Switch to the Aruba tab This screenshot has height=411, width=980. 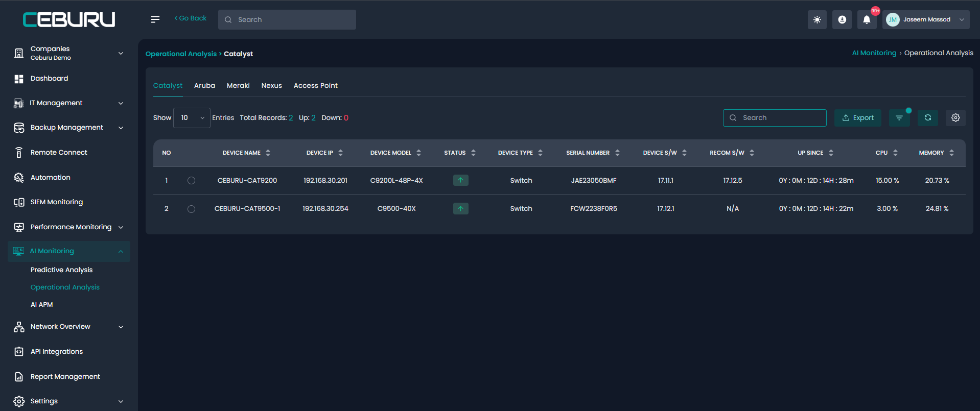[204, 85]
